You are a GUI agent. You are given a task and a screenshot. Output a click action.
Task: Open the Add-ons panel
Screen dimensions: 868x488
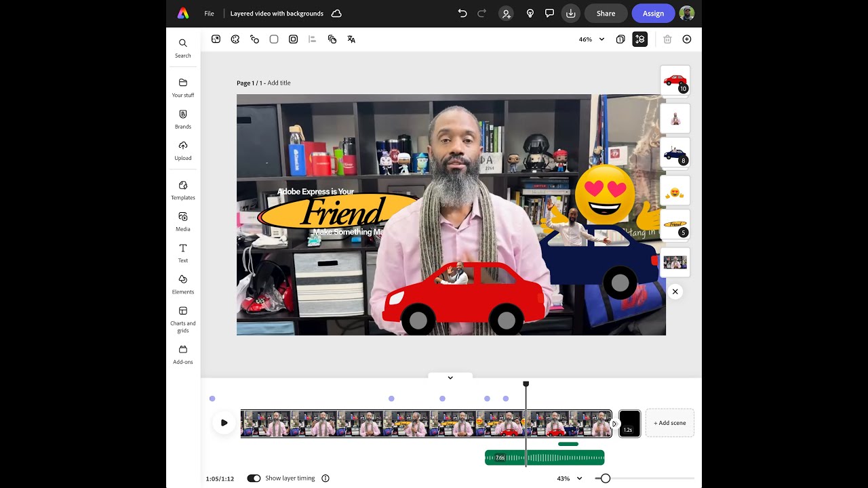(183, 354)
